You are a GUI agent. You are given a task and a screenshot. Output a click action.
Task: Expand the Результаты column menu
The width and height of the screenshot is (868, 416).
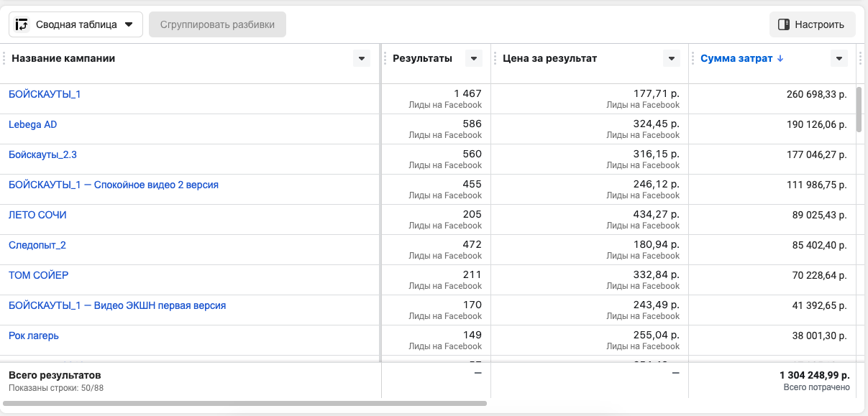[x=473, y=59]
